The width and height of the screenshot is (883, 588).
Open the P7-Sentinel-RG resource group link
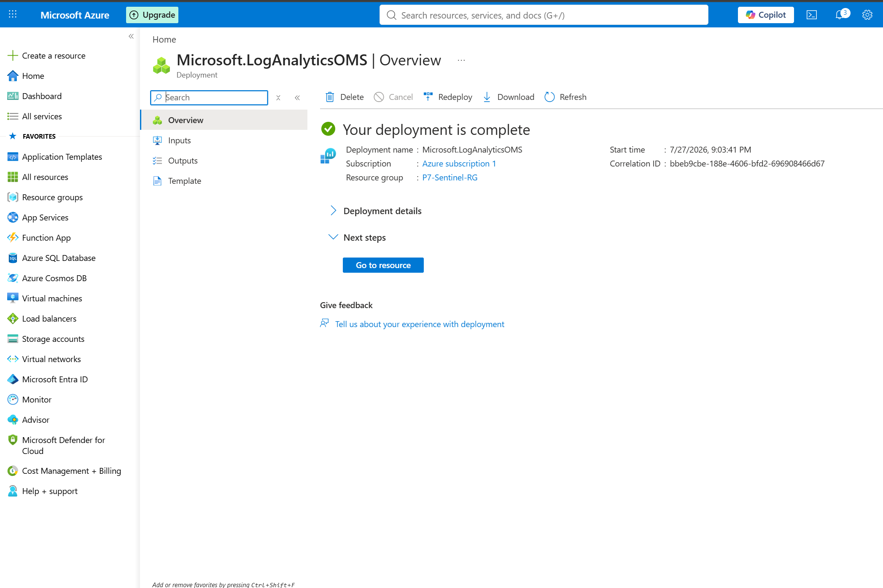coord(450,177)
